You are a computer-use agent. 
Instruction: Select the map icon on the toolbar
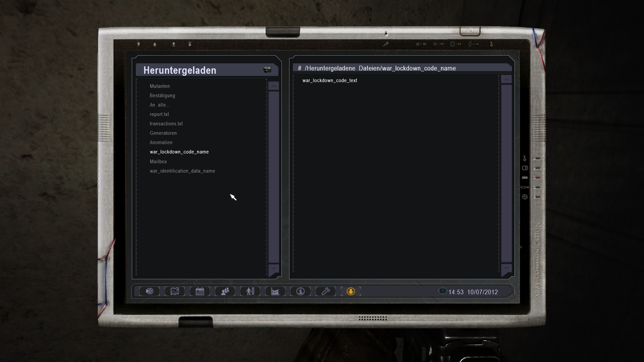(x=175, y=292)
